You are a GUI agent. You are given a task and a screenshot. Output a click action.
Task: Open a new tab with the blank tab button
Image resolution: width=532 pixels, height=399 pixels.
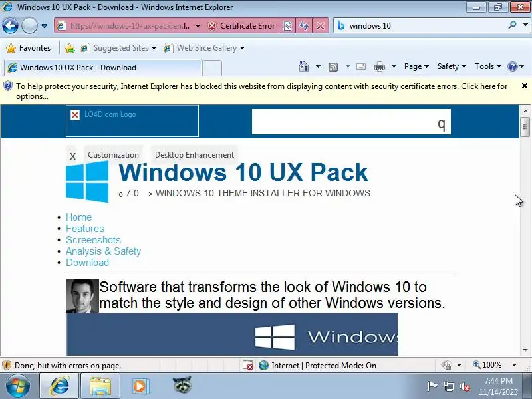(x=212, y=68)
